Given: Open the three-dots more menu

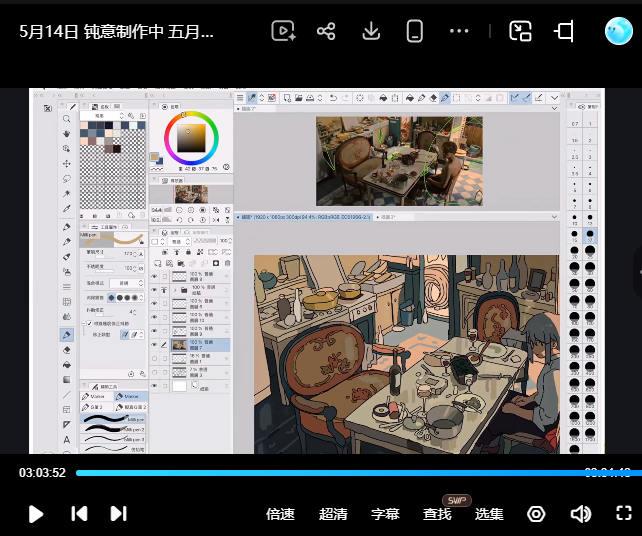Looking at the screenshot, I should (459, 31).
